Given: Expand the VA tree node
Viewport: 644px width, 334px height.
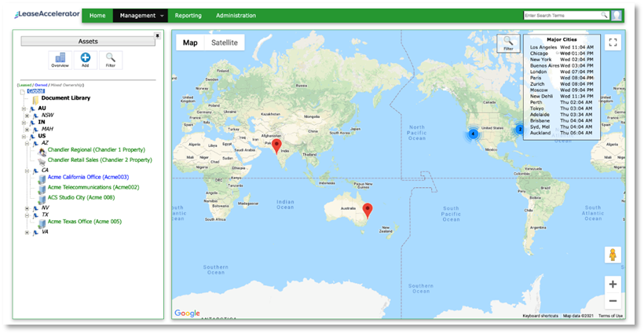Looking at the screenshot, I should [27, 233].
